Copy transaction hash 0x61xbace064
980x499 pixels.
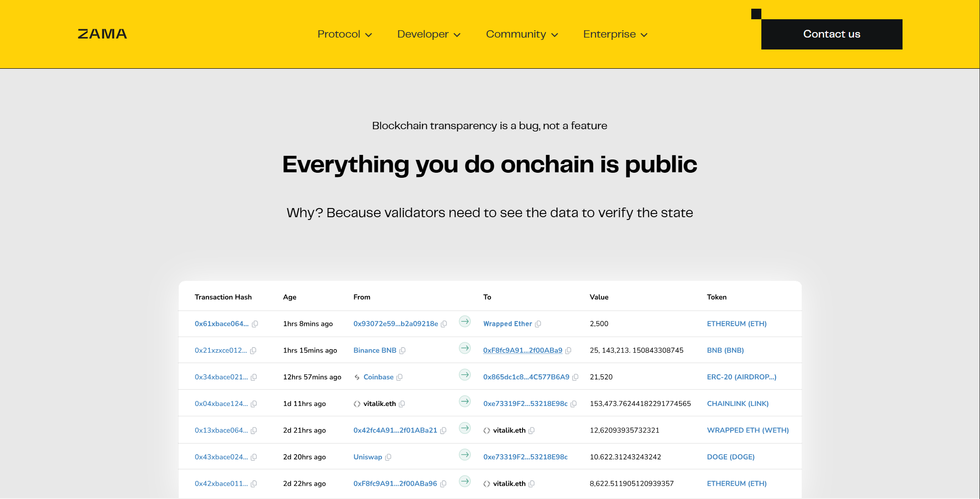tap(255, 324)
